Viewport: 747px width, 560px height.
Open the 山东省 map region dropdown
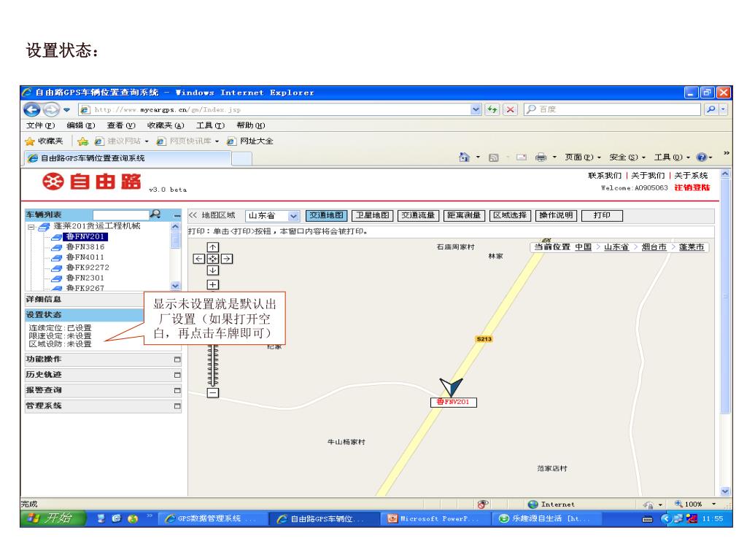click(293, 216)
